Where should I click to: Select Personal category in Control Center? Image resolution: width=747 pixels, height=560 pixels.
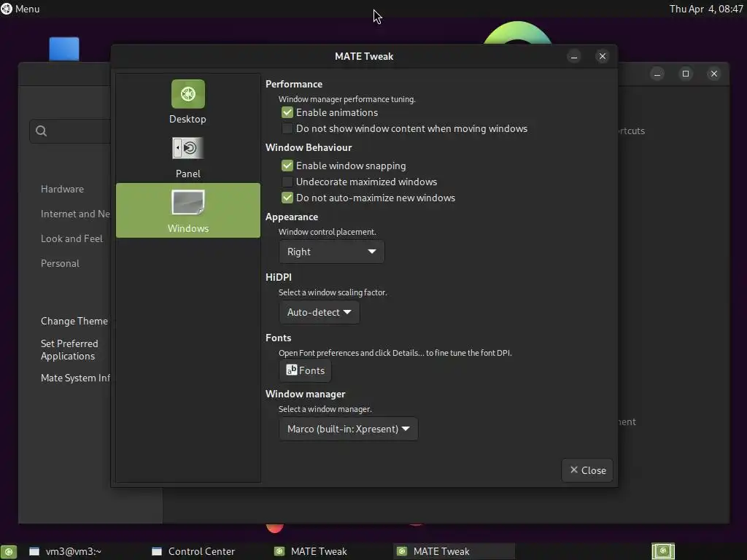click(60, 263)
